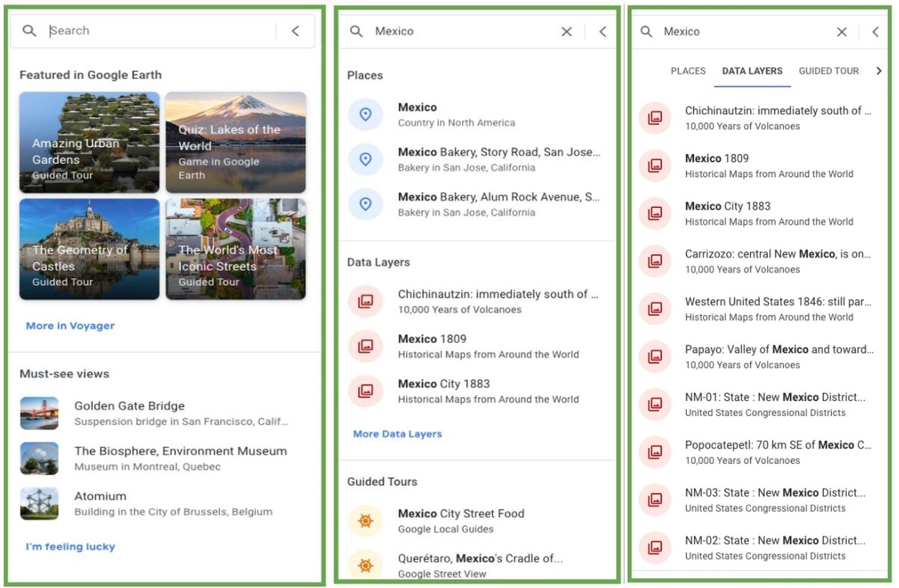This screenshot has height=588, width=899.
Task: Clear the Mexico search in the middle panel
Action: click(x=566, y=31)
